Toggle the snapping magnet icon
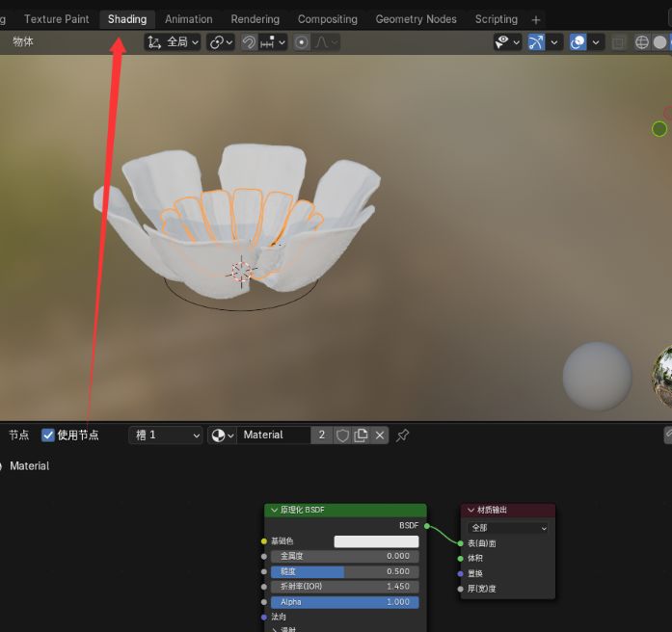Screen dimensions: 672x632 click(x=249, y=42)
